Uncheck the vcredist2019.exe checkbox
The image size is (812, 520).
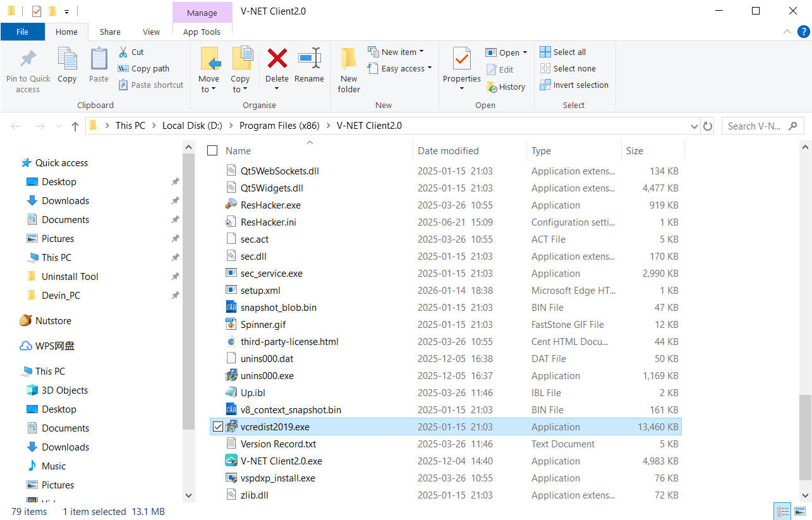(x=218, y=427)
